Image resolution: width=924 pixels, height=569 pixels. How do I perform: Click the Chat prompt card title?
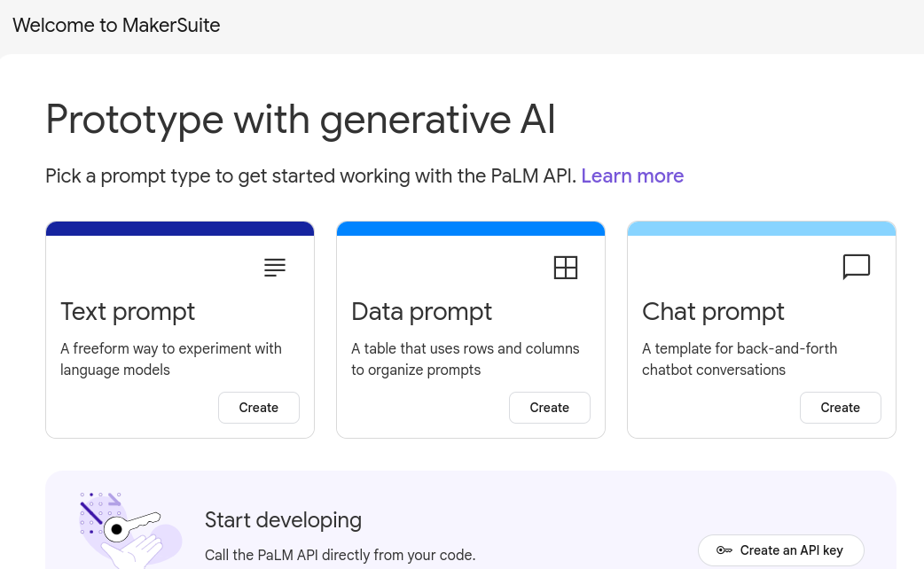tap(713, 312)
